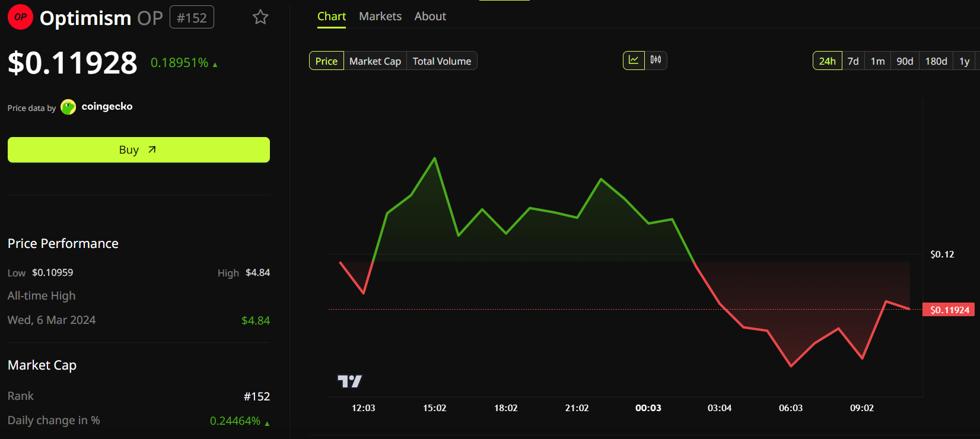Click the all-time high date Wed, 6 Mar 2024
The height and width of the screenshot is (439, 980).
coord(52,320)
